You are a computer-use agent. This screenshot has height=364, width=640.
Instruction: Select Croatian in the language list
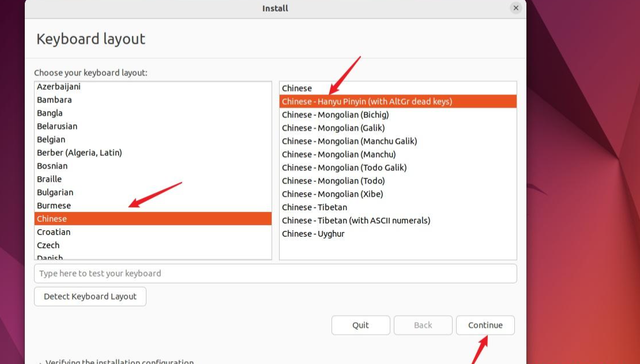pos(153,232)
